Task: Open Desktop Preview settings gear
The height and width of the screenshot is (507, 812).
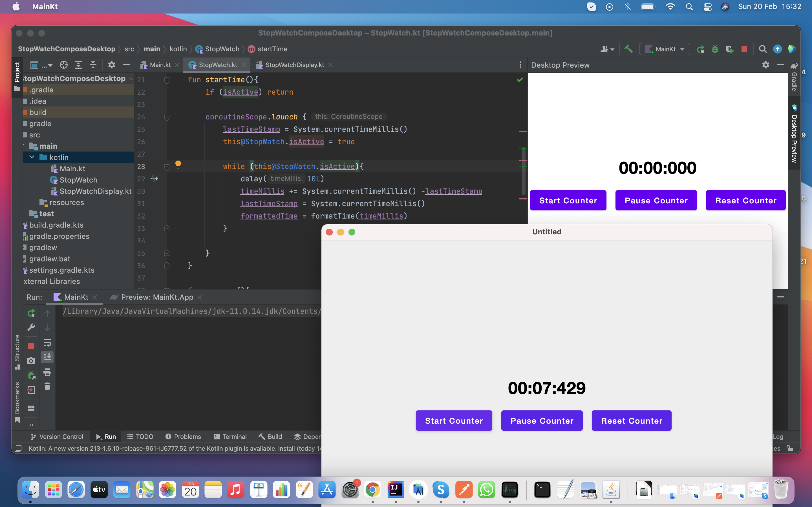Action: pos(766,65)
